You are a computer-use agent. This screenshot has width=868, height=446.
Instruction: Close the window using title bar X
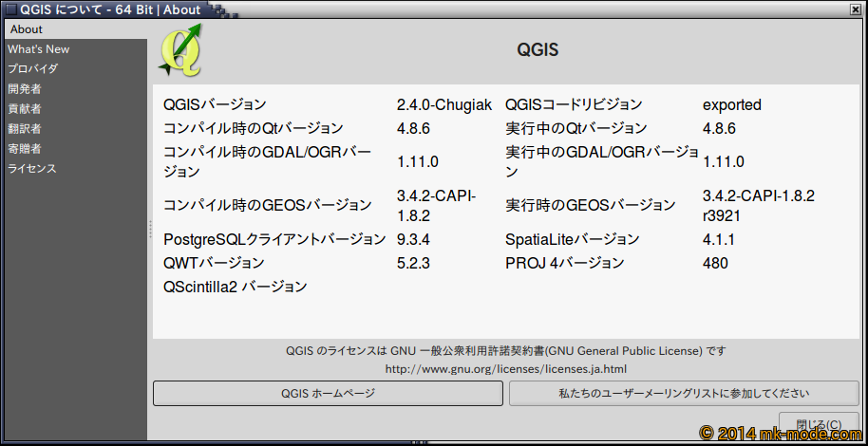tap(856, 9)
